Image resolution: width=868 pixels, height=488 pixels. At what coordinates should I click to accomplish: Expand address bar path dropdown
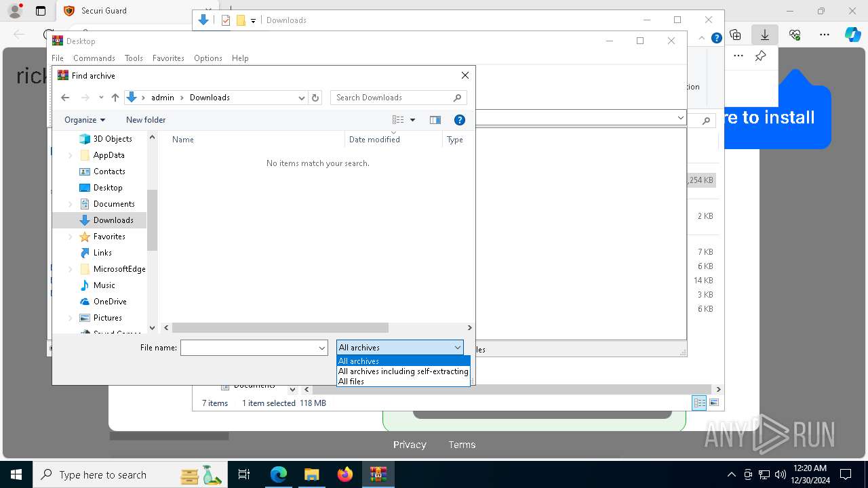click(x=302, y=98)
